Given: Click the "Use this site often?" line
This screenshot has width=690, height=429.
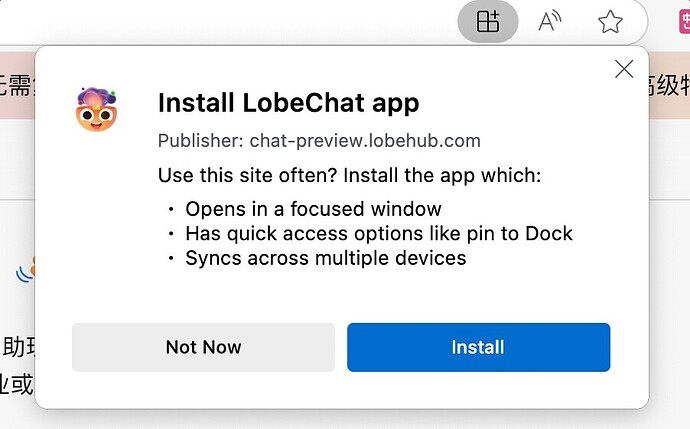Looking at the screenshot, I should click(349, 176).
